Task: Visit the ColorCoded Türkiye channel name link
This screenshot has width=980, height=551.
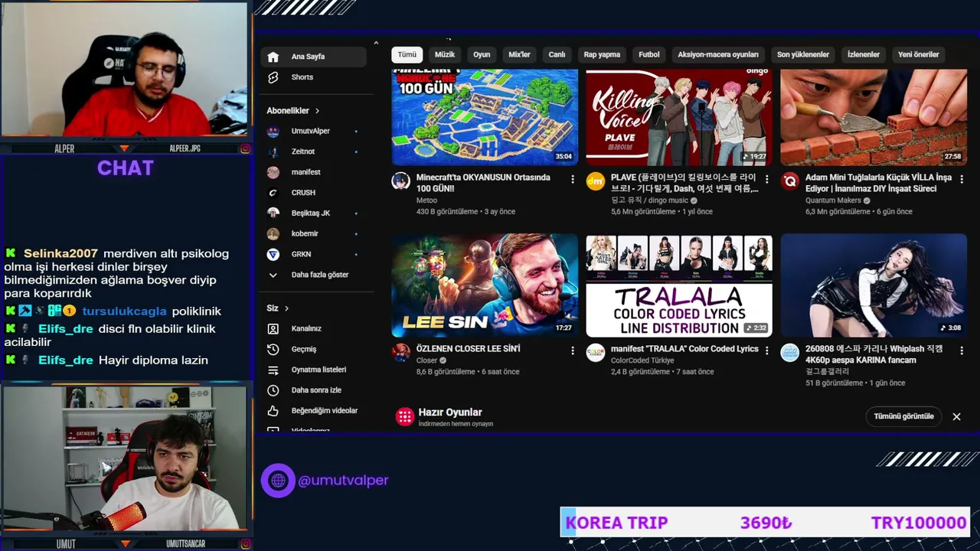Action: click(642, 360)
